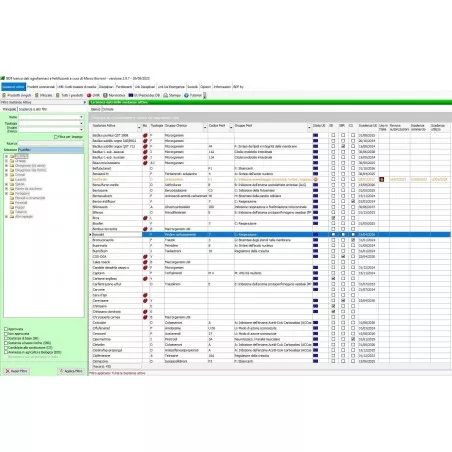This screenshot has width=452, height=452.
Task: Select the Cipermetrina row cell
Action: [x=116, y=339]
